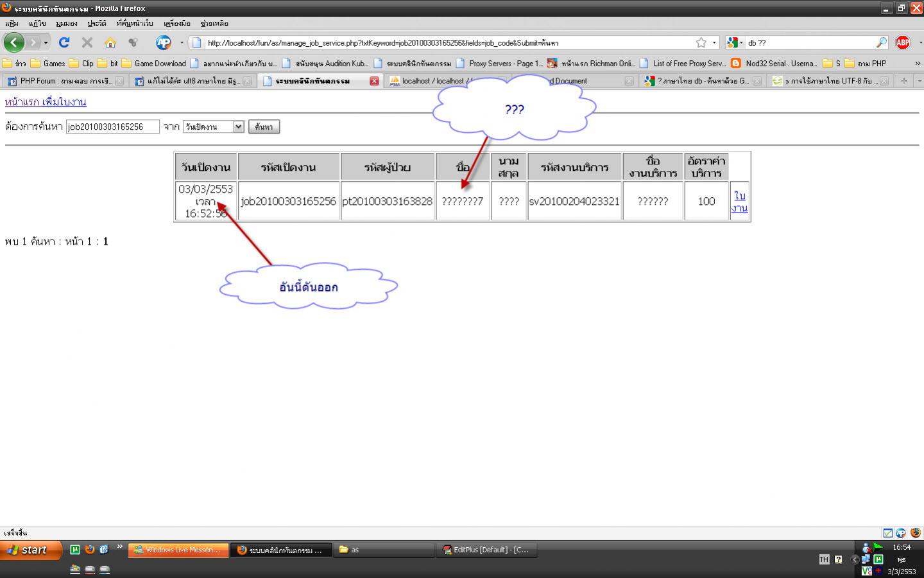Expand the Quick Launch overflow chevron
924x578 pixels.
119,547
